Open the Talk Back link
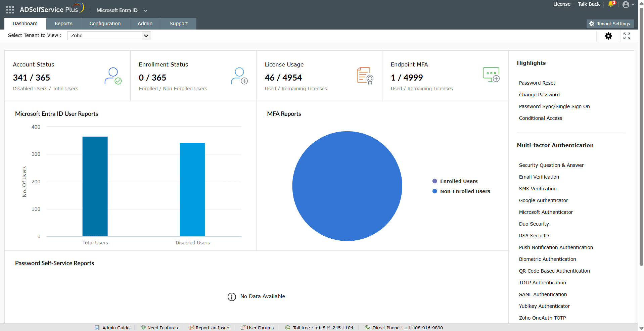 tap(589, 4)
